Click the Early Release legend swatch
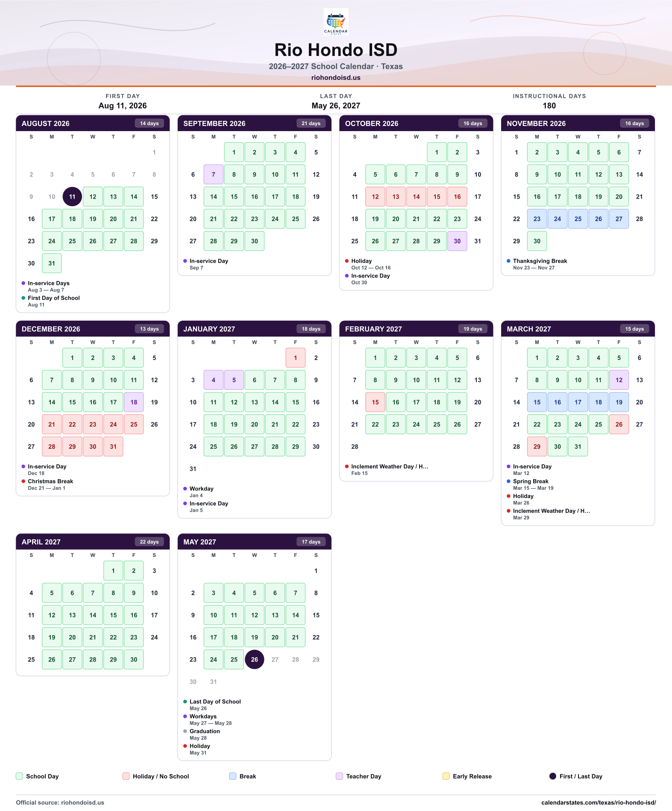 point(446,776)
